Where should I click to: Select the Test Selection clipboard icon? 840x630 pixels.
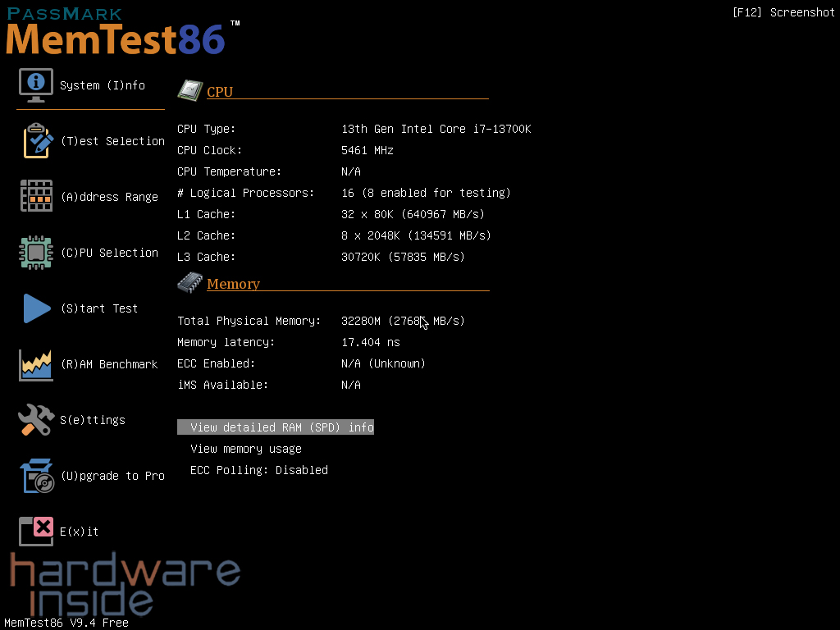coord(38,141)
